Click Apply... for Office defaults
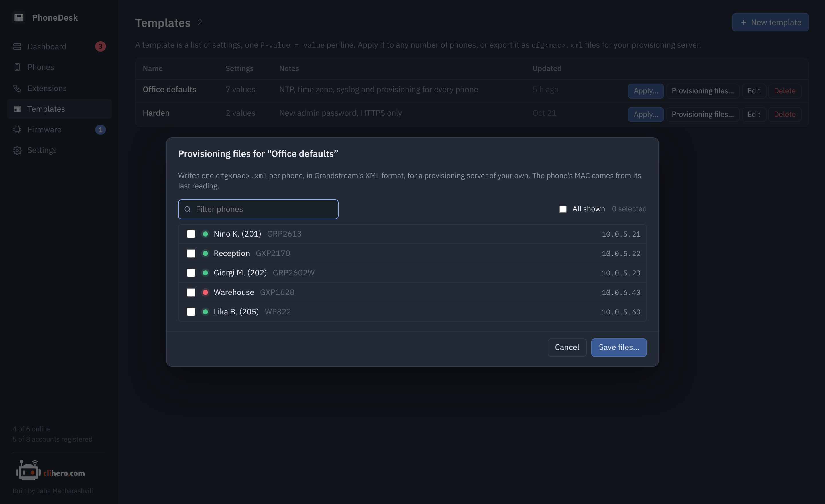This screenshot has height=504, width=825. [646, 91]
